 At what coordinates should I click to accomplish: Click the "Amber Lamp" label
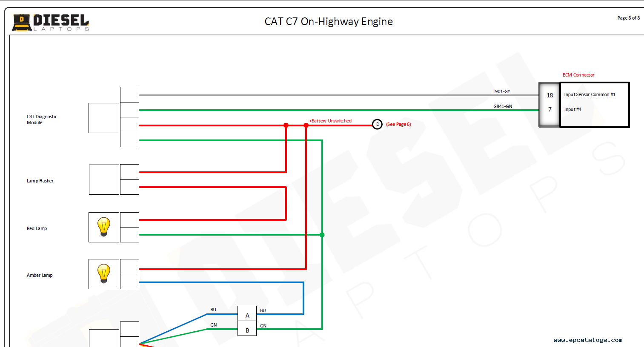click(40, 275)
